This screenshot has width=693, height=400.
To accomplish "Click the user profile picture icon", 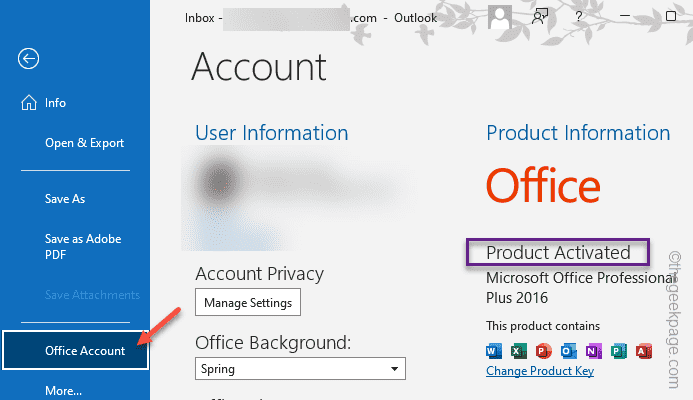I will (x=500, y=17).
